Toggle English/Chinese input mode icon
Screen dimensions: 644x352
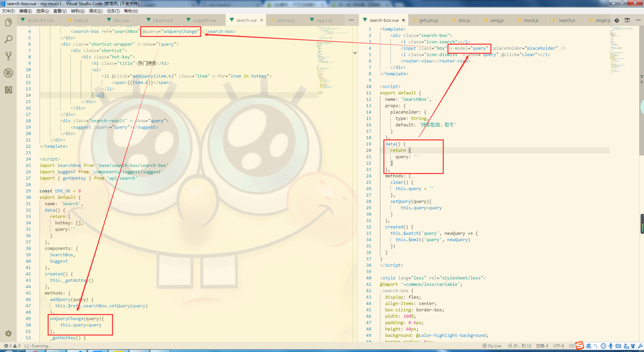588,346
